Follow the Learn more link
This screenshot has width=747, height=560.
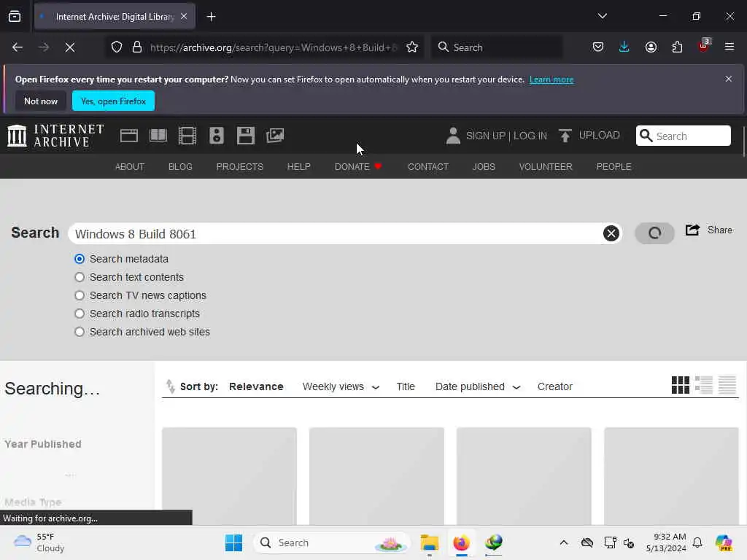tap(551, 79)
